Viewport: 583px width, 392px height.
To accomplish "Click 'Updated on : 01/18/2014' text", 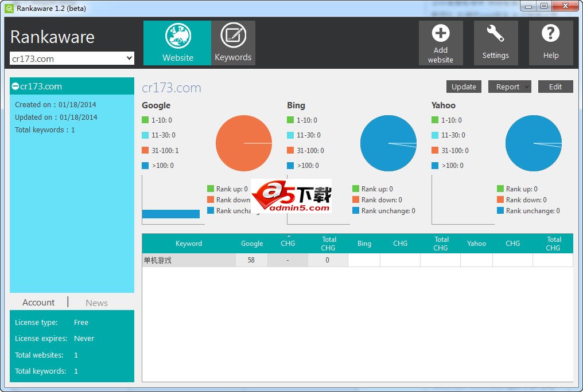I will 56,117.
